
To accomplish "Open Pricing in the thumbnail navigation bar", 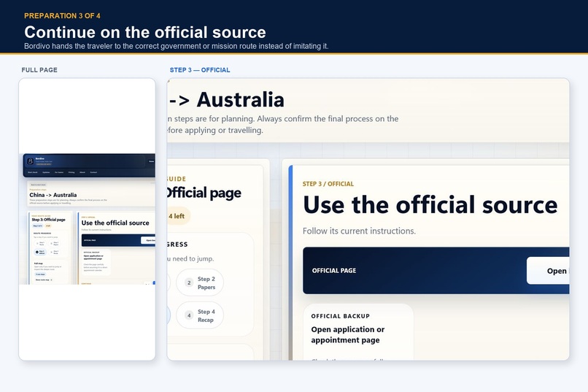I will point(71,172).
